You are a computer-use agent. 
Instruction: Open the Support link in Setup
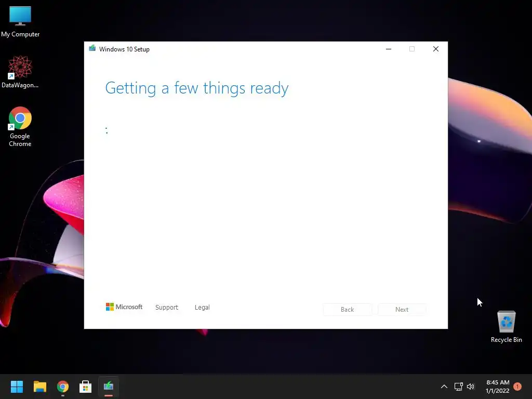[167, 307]
